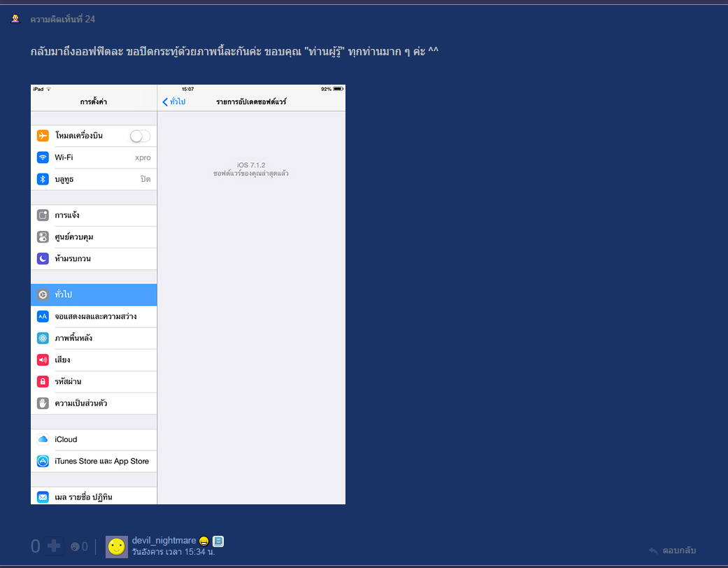This screenshot has width=728, height=568.
Task: Click the Wi-Fi network name xpro
Action: pos(143,158)
